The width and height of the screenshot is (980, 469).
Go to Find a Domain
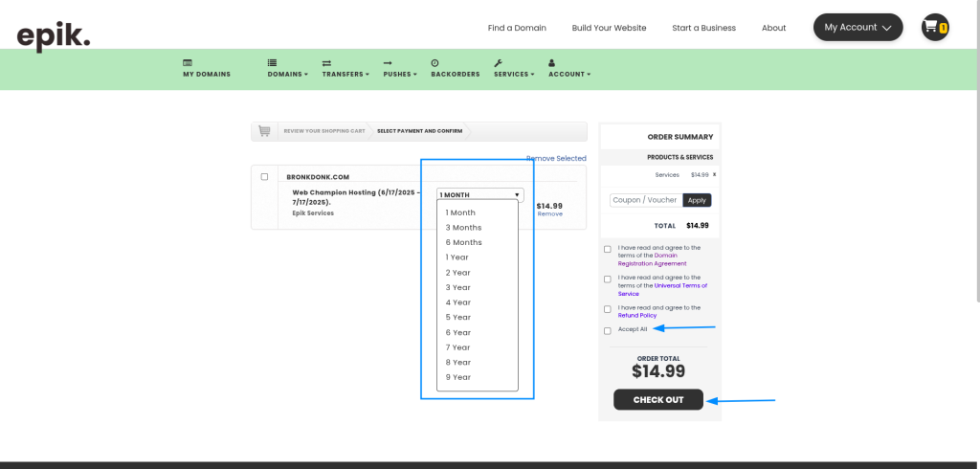click(x=517, y=28)
